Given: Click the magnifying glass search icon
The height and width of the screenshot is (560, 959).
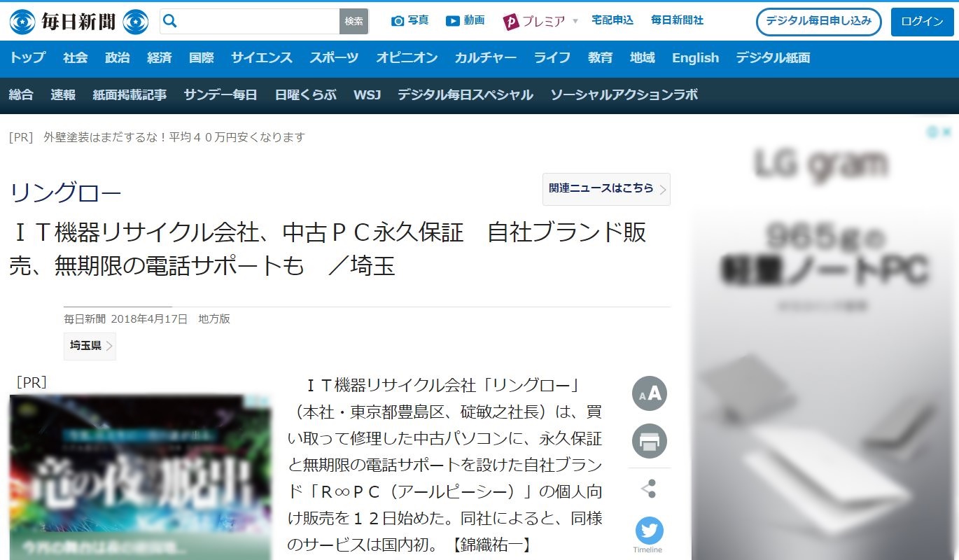Looking at the screenshot, I should point(170,22).
